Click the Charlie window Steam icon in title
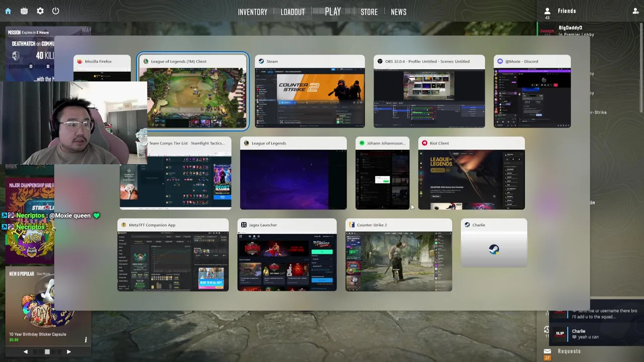This screenshot has width=644, height=362. click(467, 225)
